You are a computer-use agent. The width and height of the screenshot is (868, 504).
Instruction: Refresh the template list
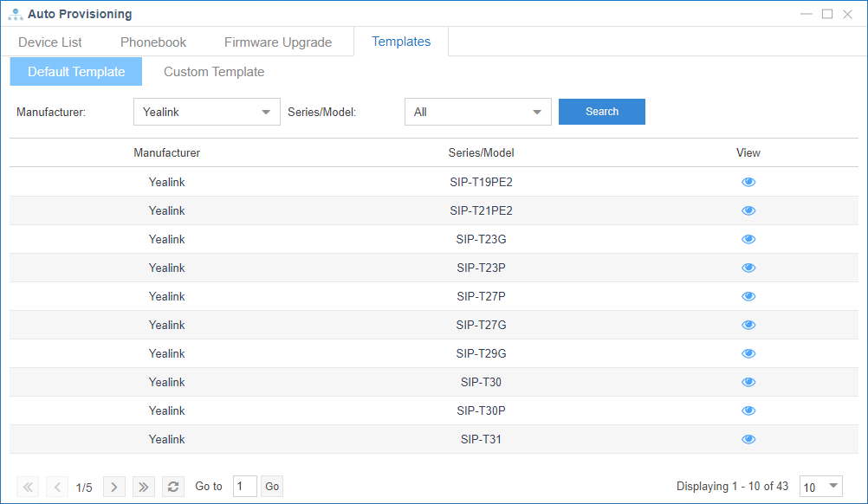coord(173,487)
